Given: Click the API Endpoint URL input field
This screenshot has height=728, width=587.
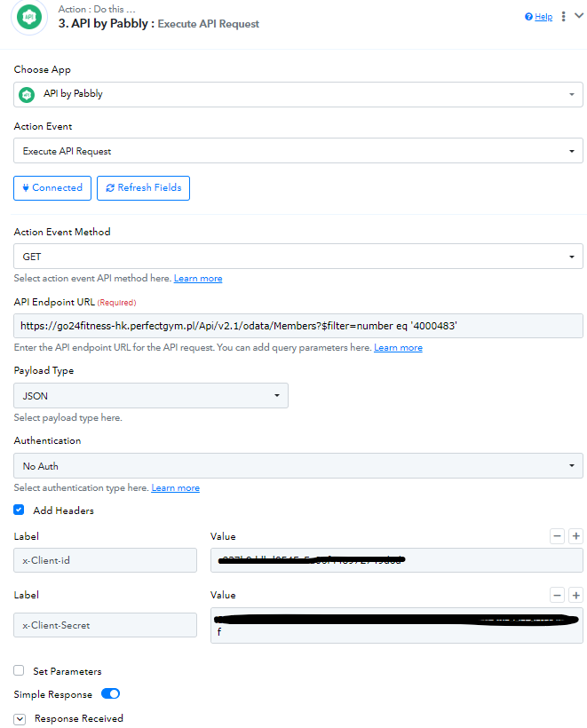Looking at the screenshot, I should pyautogui.click(x=298, y=326).
